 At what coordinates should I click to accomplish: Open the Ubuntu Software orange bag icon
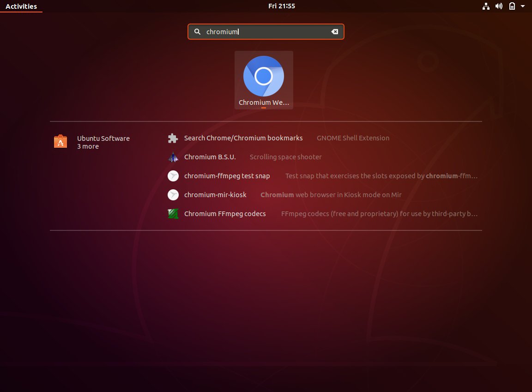[x=60, y=141]
